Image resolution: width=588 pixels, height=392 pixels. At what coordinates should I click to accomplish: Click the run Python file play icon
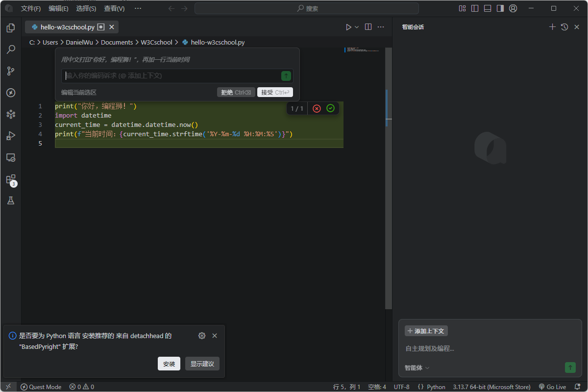point(348,27)
